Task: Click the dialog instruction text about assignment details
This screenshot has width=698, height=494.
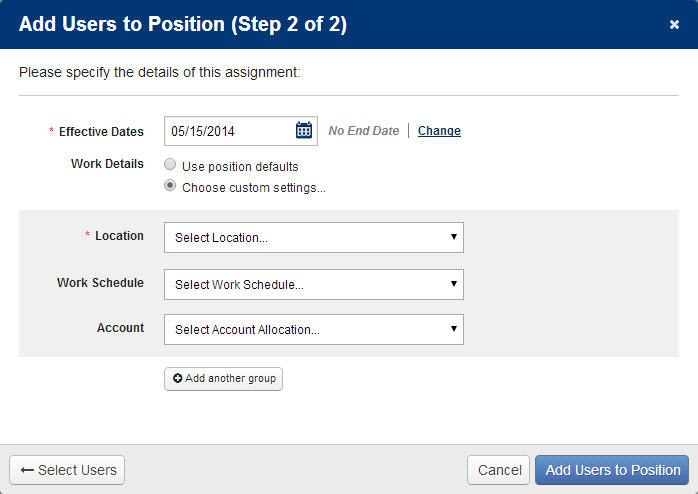Action: click(160, 73)
